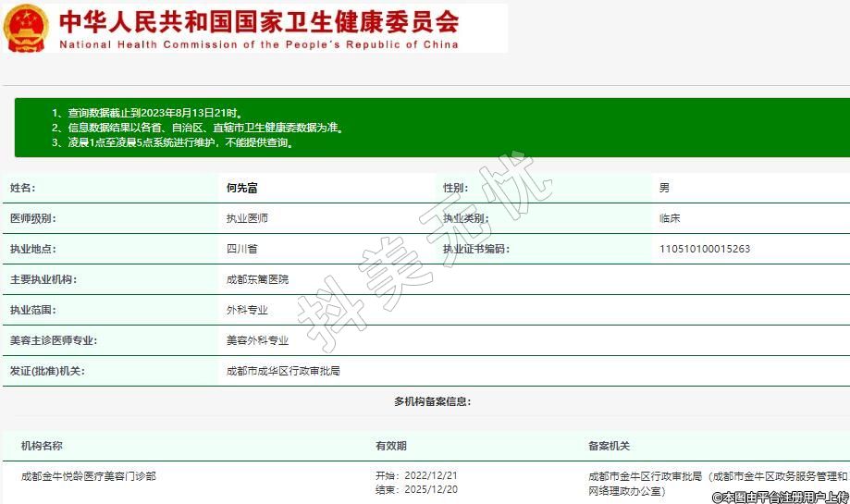The height and width of the screenshot is (504, 850).
Task: Click primary institution 成都东篱医院
Action: pos(258,279)
